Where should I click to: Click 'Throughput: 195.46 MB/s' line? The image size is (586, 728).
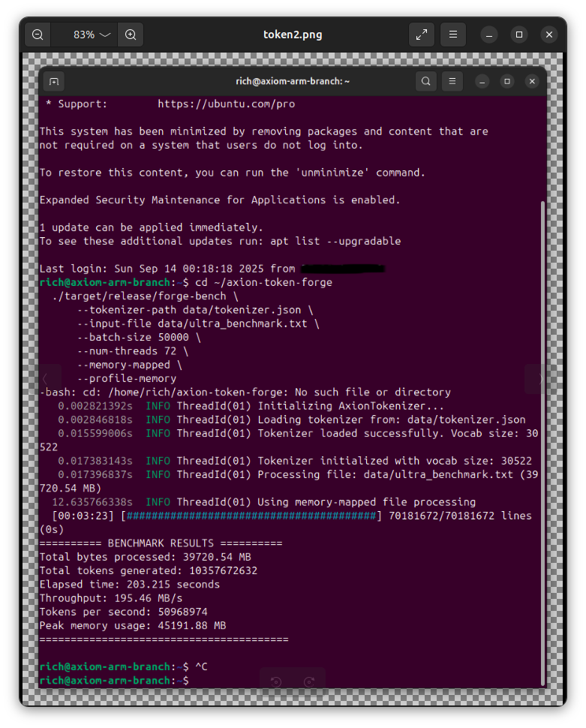[111, 598]
